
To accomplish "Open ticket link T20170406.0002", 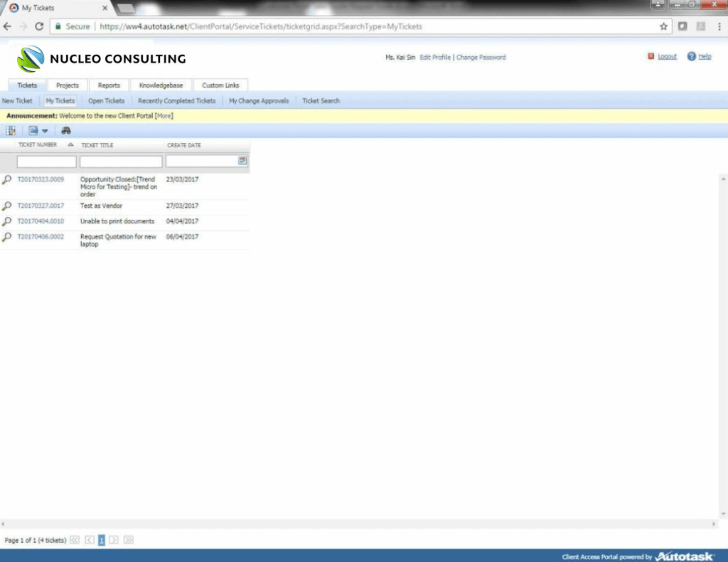I will 41,237.
